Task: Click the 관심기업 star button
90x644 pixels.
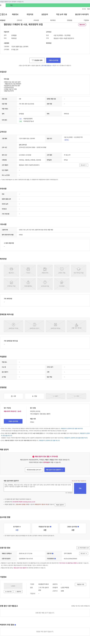Action: pos(8,591)
